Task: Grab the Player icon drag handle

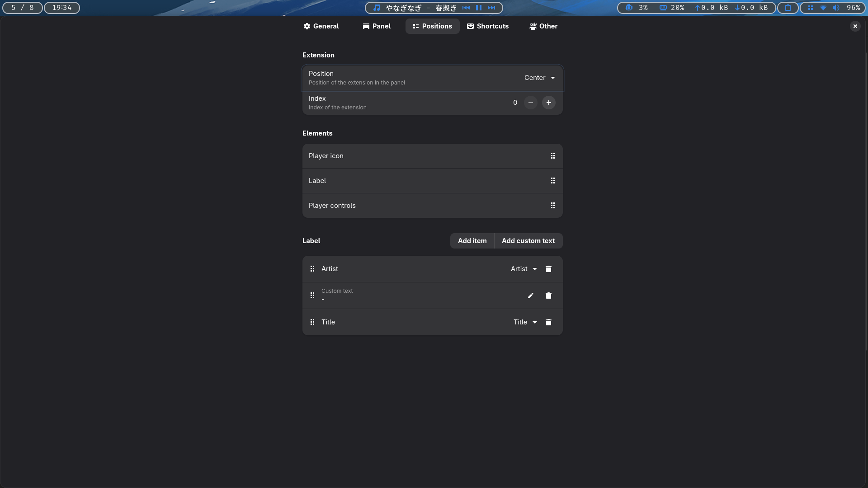Action: (x=552, y=156)
